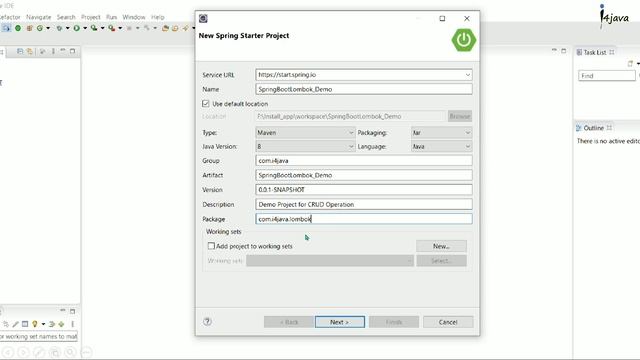Screen dimensions: 640x360
Task: Click the new task icon in Task List toolbar
Action: pyautogui.click(x=630, y=64)
